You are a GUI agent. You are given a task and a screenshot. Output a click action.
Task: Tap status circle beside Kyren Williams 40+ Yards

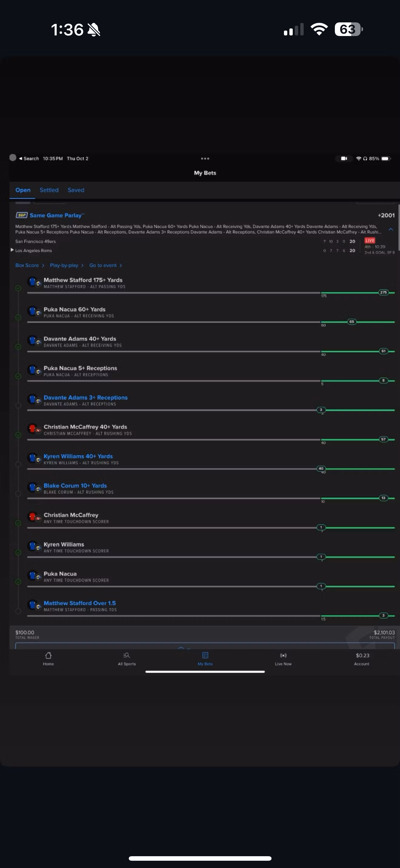pyautogui.click(x=18, y=464)
